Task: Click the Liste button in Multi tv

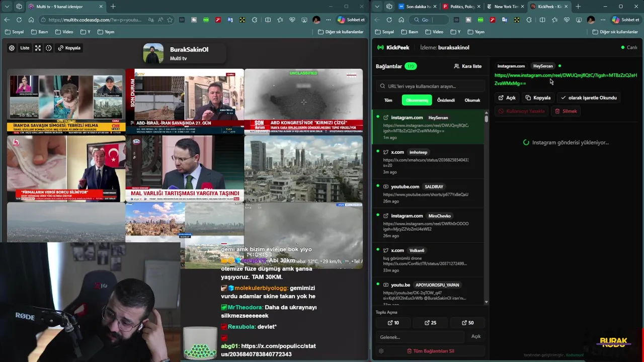Action: click(25, 48)
